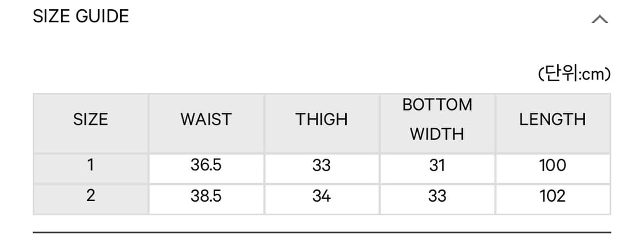The height and width of the screenshot is (248, 644).
Task: Click thigh value 33 for size 1
Action: 322,166
